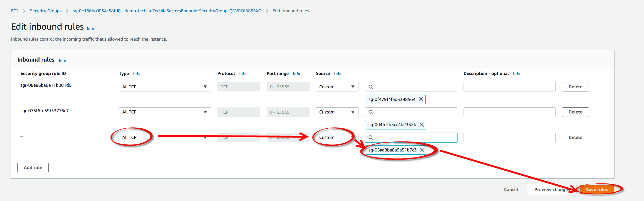Open Security Groups breadcrumb link
Screen dimensions: 644x201
[46, 11]
